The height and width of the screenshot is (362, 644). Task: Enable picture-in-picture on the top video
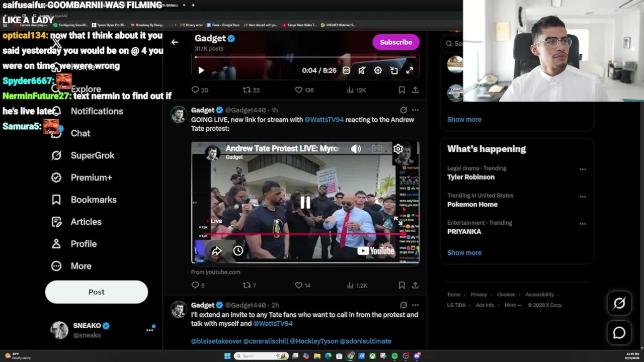pyautogui.click(x=394, y=70)
